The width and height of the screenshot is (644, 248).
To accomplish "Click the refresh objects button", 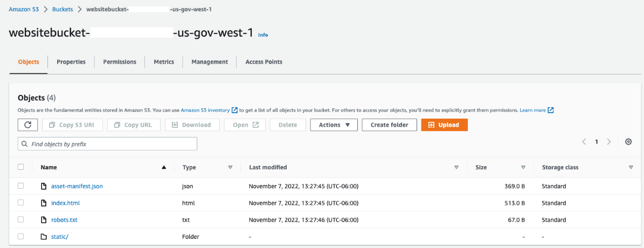I will point(28,125).
